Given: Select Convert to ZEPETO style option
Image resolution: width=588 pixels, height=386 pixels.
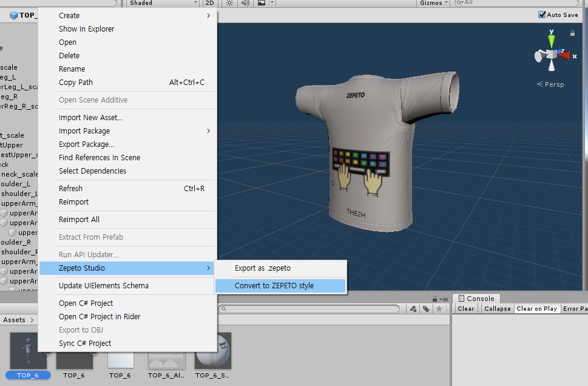Looking at the screenshot, I should 280,285.
